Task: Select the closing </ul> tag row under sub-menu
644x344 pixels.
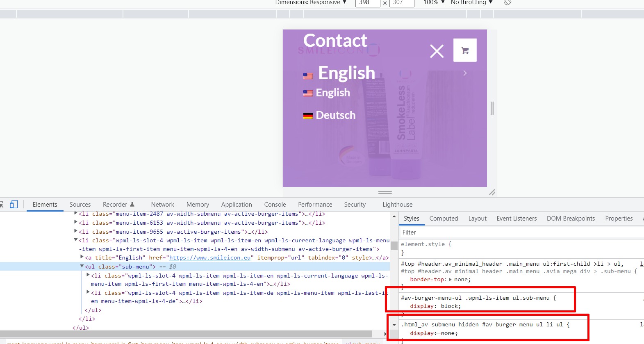Action: coord(93,310)
